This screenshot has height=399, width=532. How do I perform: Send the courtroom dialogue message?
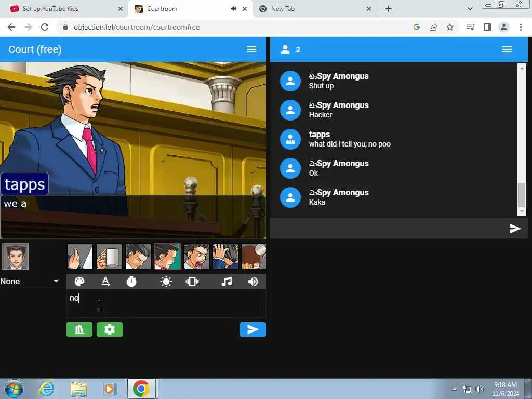(253, 329)
